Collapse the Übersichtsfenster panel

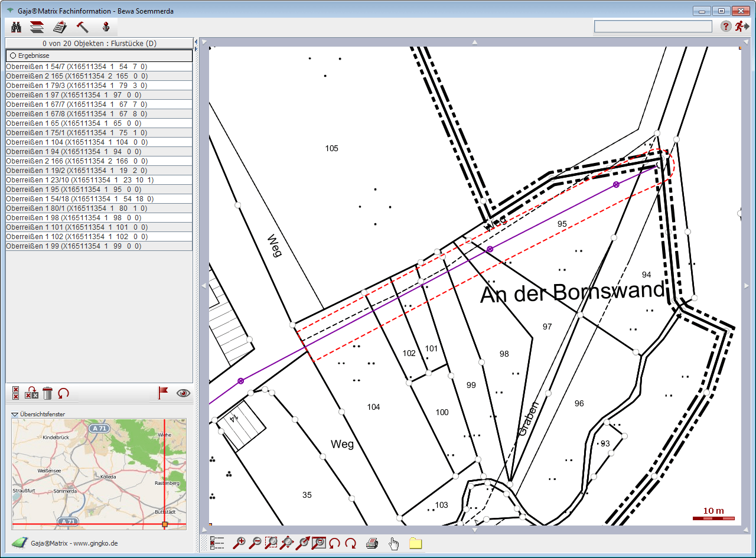click(x=15, y=415)
